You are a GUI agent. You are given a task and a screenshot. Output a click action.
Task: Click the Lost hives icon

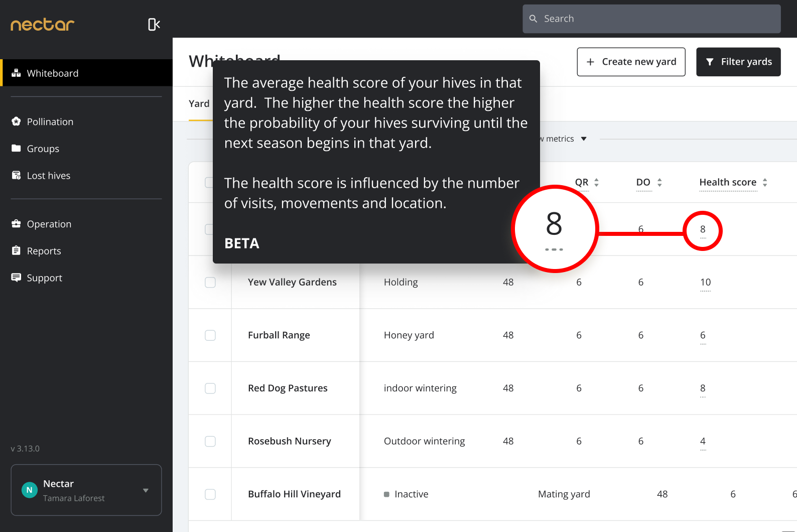point(16,176)
